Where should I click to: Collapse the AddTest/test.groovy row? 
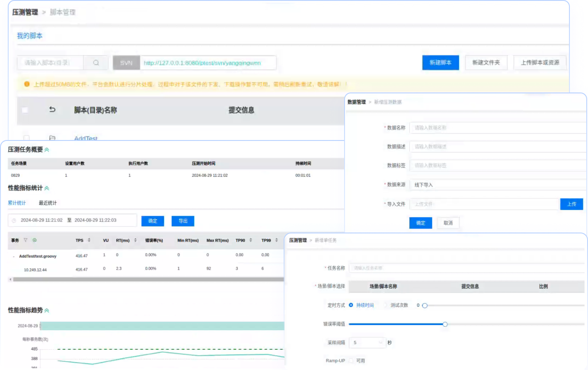14,256
